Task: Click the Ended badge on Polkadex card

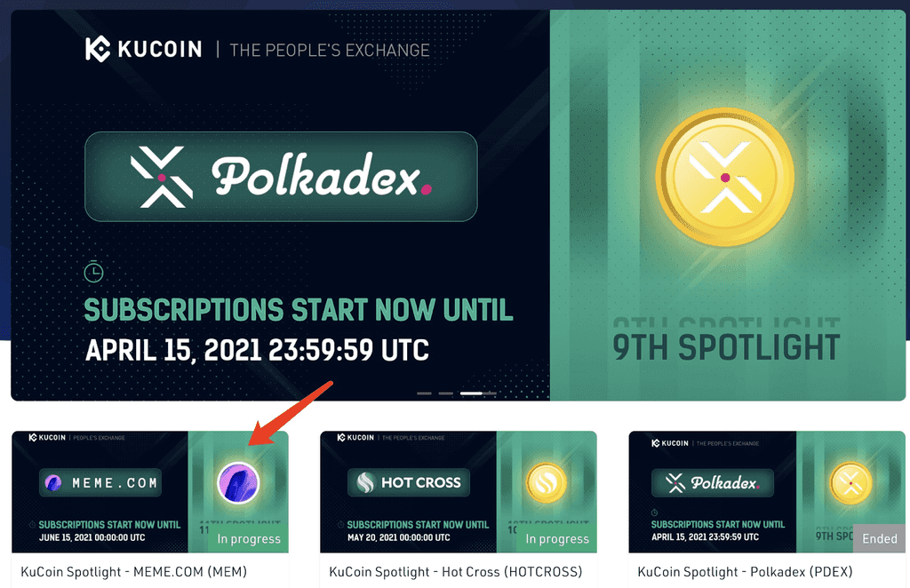Action: tap(879, 539)
